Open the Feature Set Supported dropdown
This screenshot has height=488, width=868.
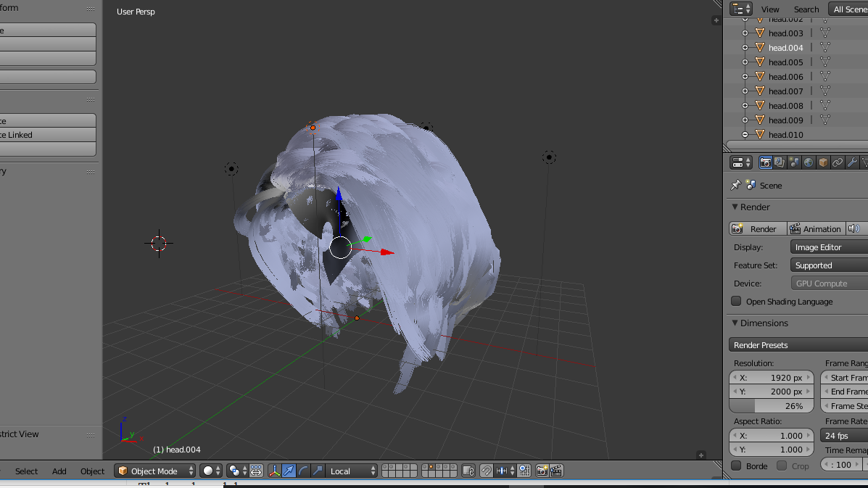pos(830,265)
